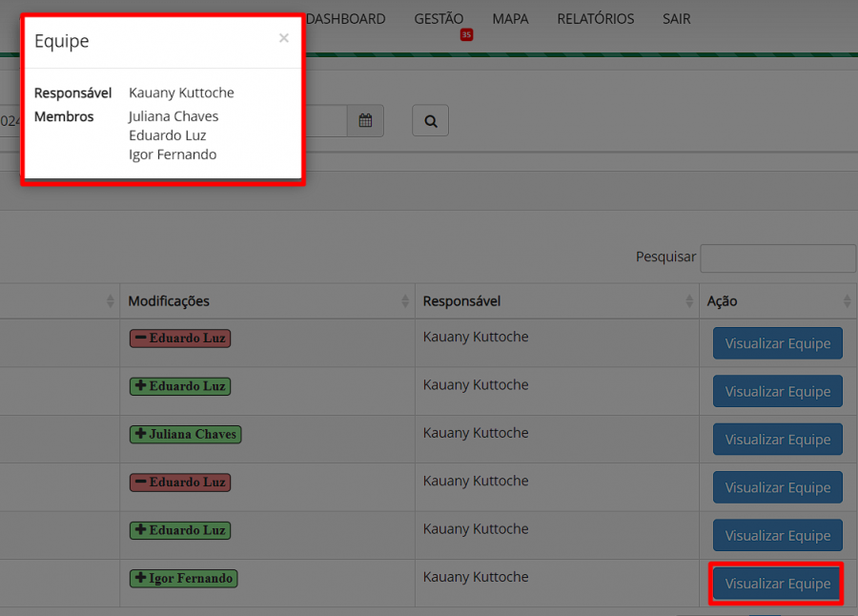Click the first red Eduardo Luz removed tag
858x616 pixels.
(180, 338)
